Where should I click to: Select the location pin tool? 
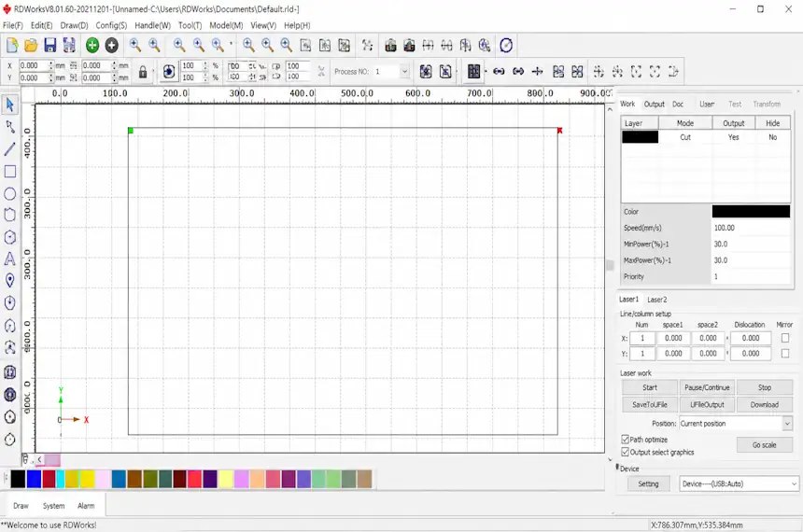(9, 281)
